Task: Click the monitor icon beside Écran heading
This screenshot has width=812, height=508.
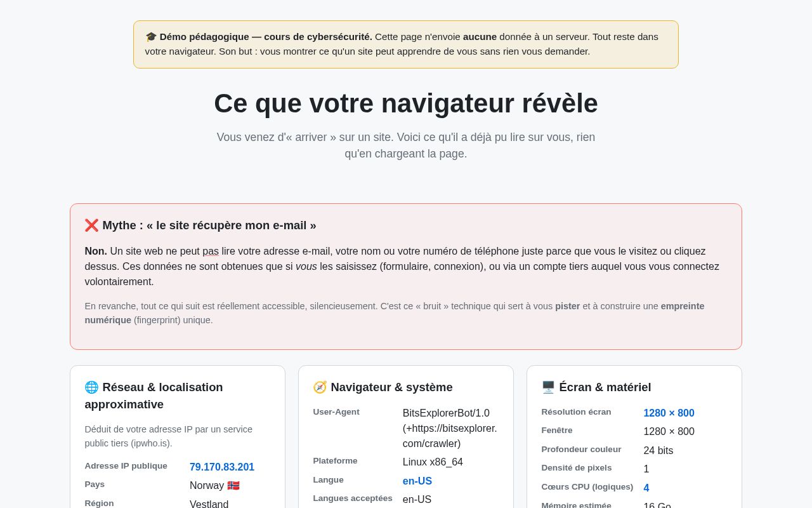Action: (548, 387)
